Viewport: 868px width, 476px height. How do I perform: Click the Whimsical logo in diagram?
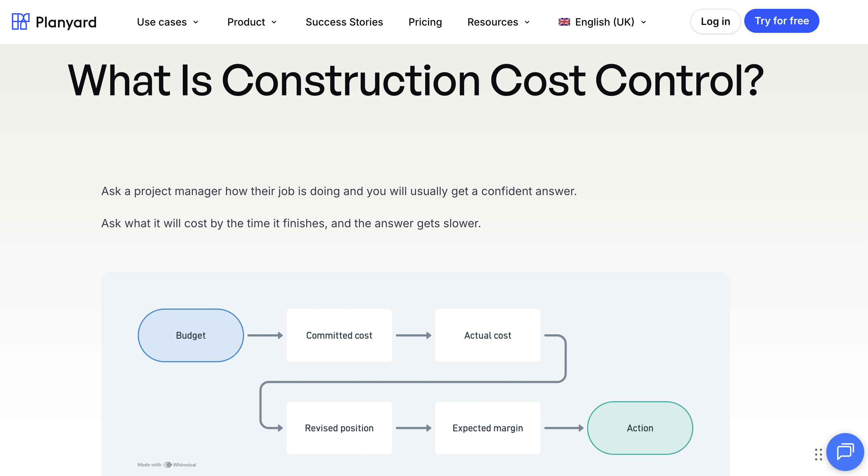pyautogui.click(x=168, y=465)
